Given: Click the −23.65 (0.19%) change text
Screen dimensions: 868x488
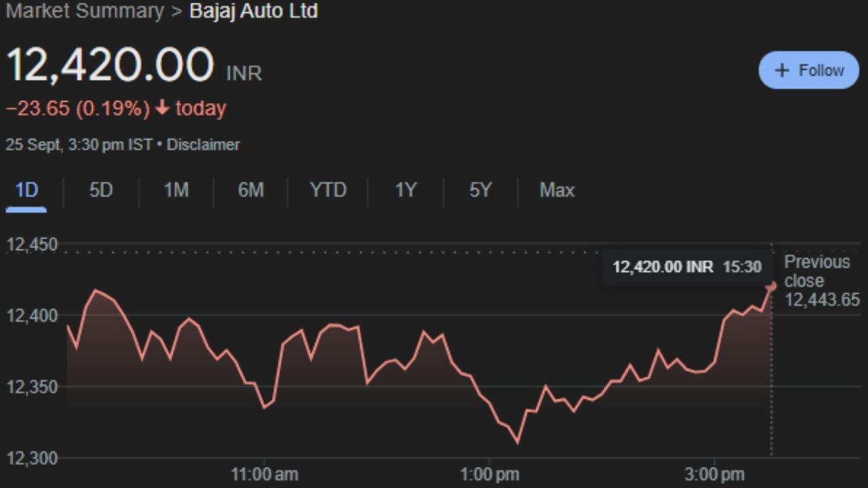Looking at the screenshot, I should (77, 108).
